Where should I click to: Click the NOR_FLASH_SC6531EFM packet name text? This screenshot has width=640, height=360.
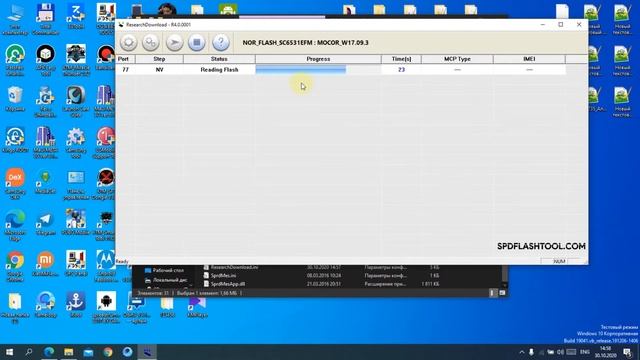tap(305, 42)
